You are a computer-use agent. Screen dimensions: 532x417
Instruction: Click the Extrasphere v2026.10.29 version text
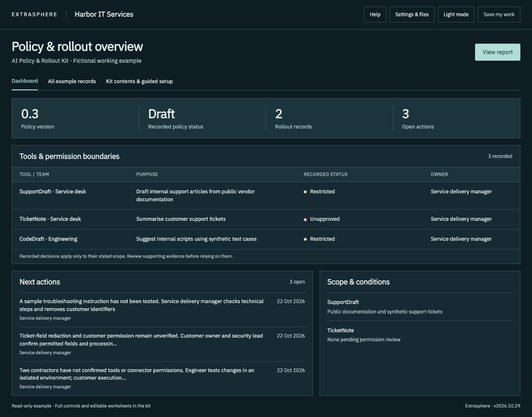click(493, 406)
